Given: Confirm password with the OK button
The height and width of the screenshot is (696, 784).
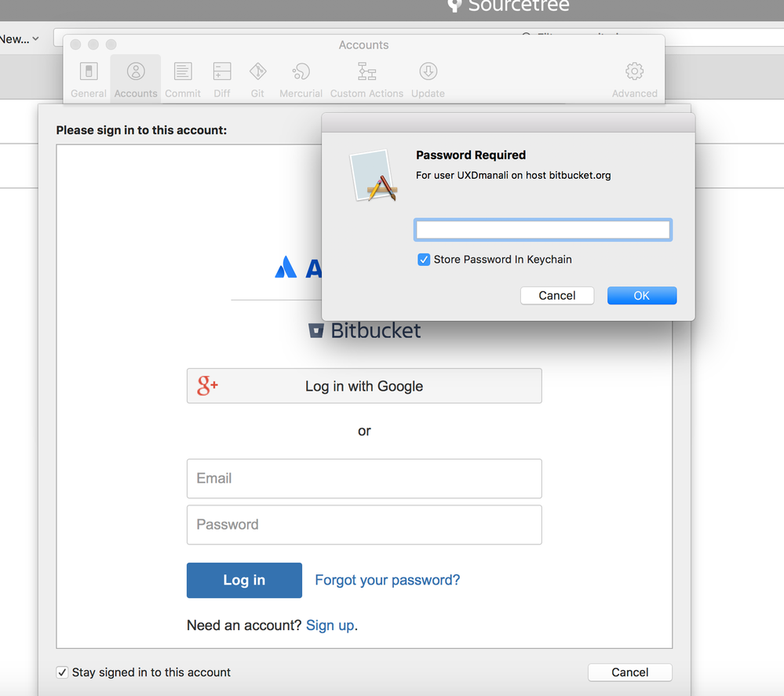Looking at the screenshot, I should [x=642, y=296].
